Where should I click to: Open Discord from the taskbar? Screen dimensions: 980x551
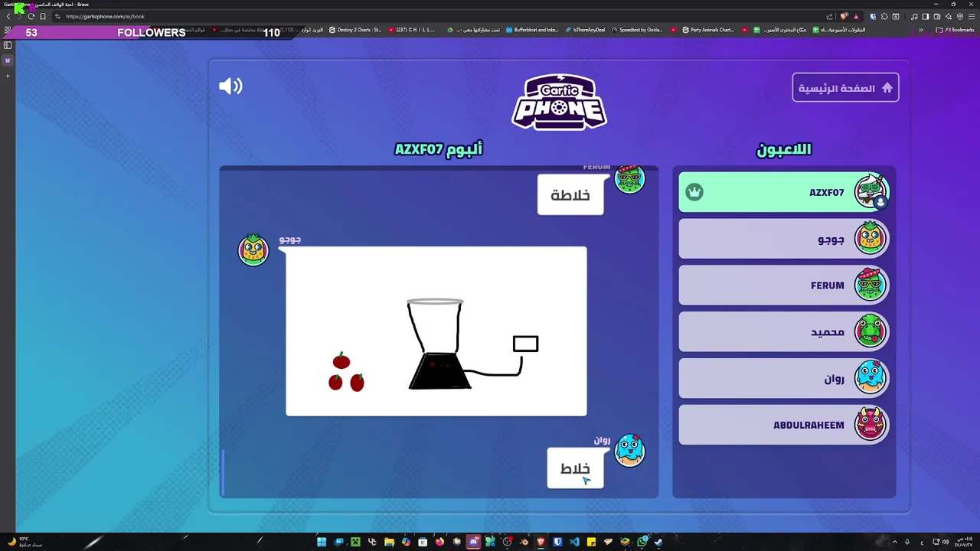point(473,542)
